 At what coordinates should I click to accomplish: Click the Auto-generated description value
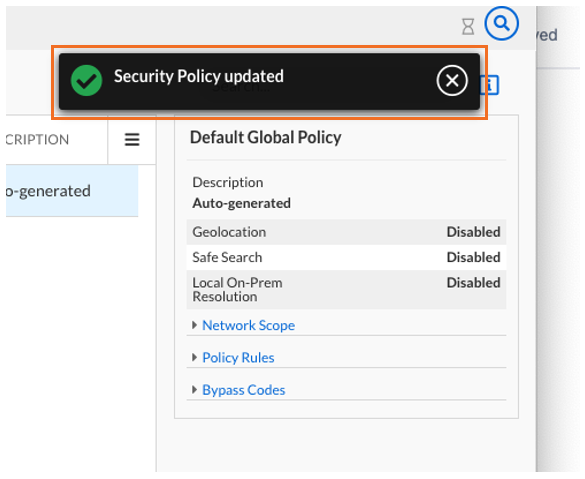pyautogui.click(x=241, y=203)
